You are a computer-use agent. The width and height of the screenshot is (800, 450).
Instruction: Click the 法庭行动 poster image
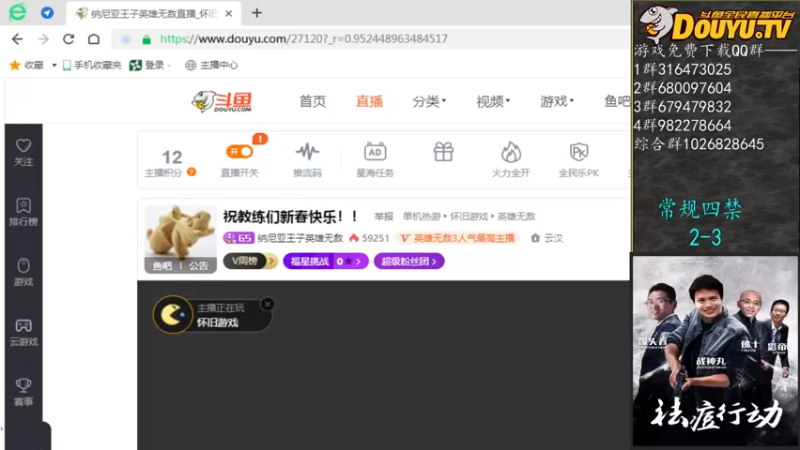715,351
